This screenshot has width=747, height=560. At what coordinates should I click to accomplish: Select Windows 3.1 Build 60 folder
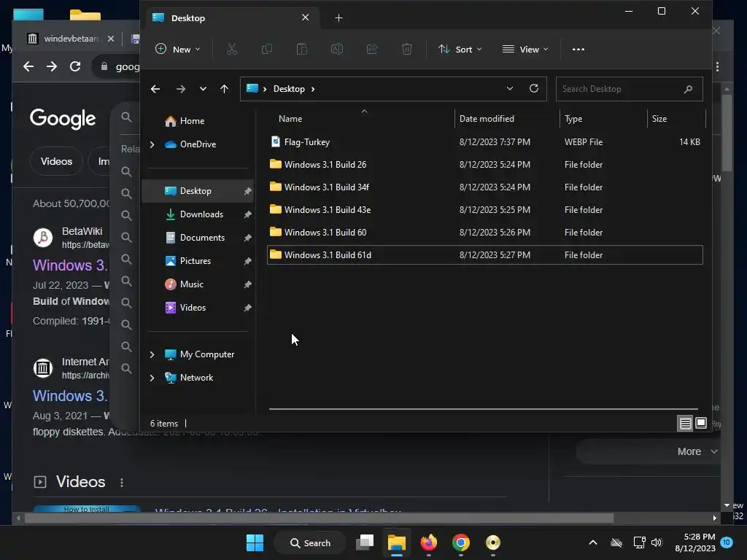(x=484, y=233)
